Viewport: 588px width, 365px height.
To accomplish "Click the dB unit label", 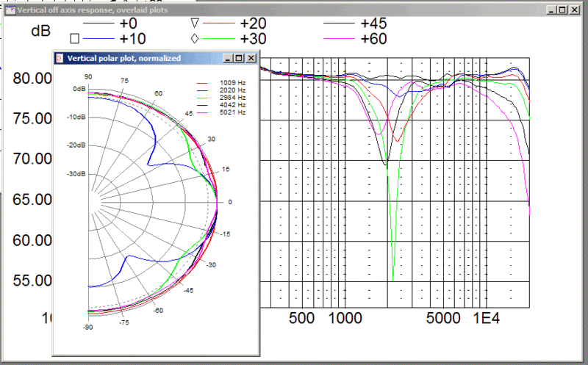I will click(x=40, y=31).
